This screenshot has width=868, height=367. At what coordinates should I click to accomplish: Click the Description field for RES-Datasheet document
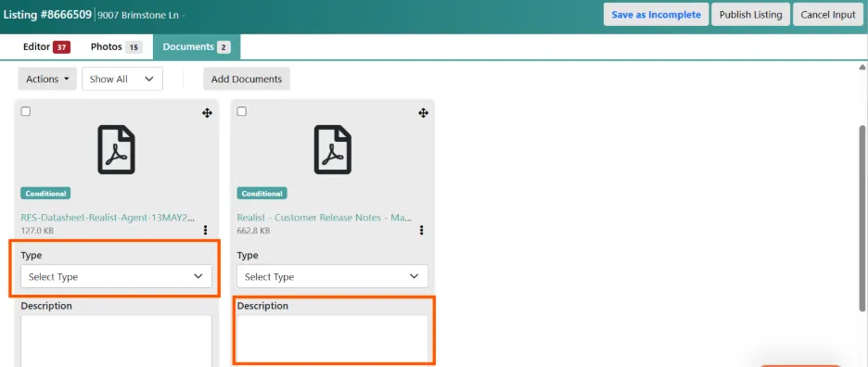point(116,340)
